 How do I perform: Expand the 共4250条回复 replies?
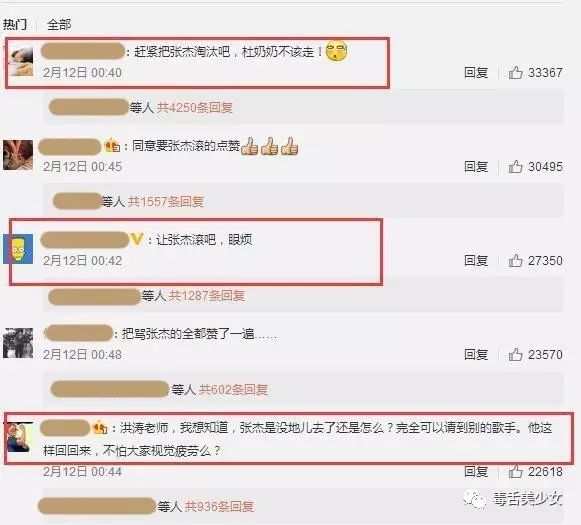pos(195,108)
